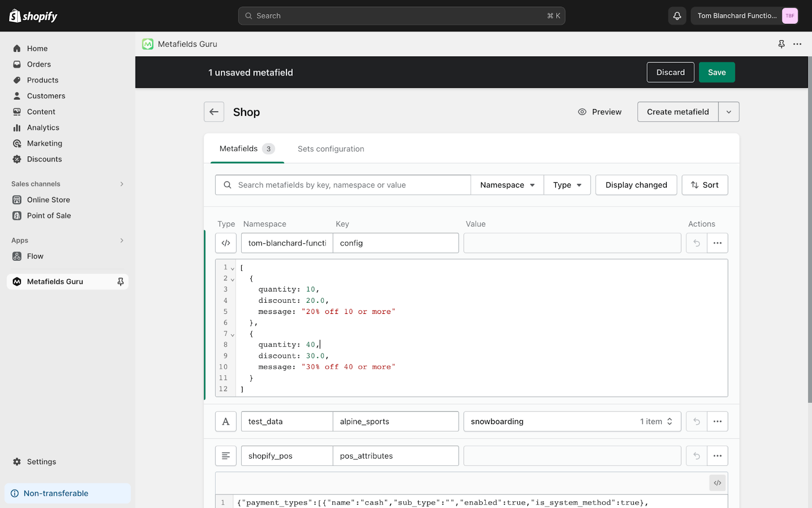This screenshot has width=812, height=508.
Task: Revert changes to pos_attributes metafield
Action: tap(696, 456)
